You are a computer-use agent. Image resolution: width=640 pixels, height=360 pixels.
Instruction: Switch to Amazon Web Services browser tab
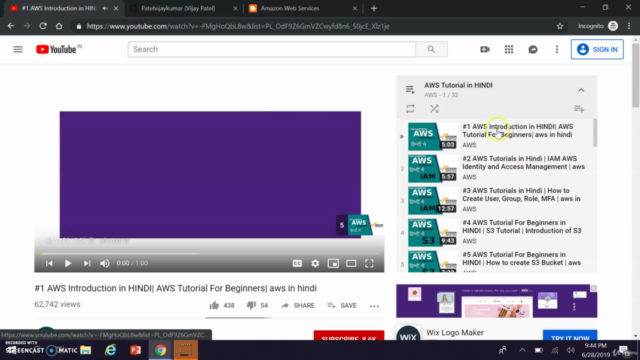point(303,8)
